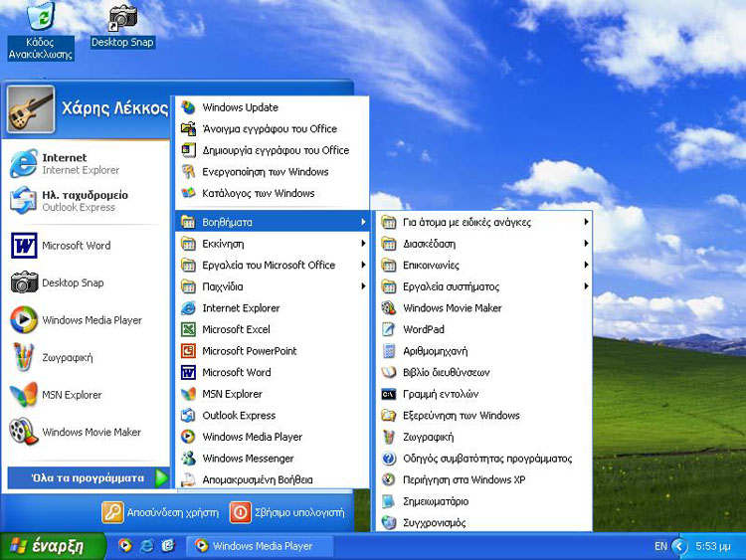This screenshot has height=560, width=746.
Task: Expand the Βοηθήματα submenu
Action: [x=273, y=222]
